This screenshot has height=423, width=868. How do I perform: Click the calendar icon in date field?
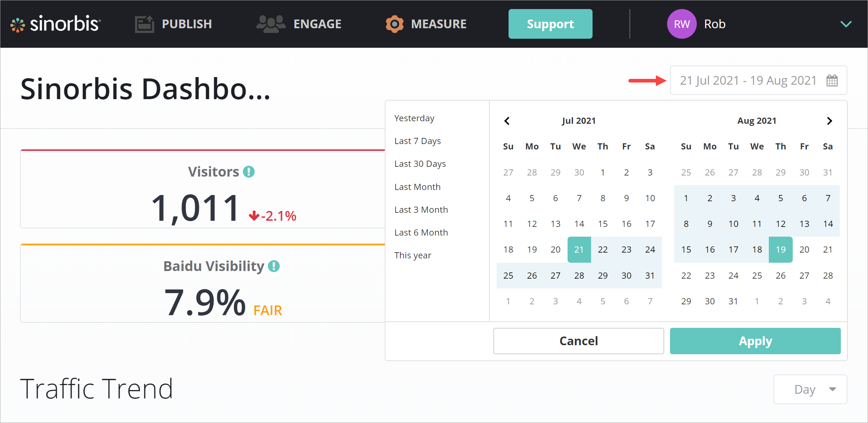(832, 80)
